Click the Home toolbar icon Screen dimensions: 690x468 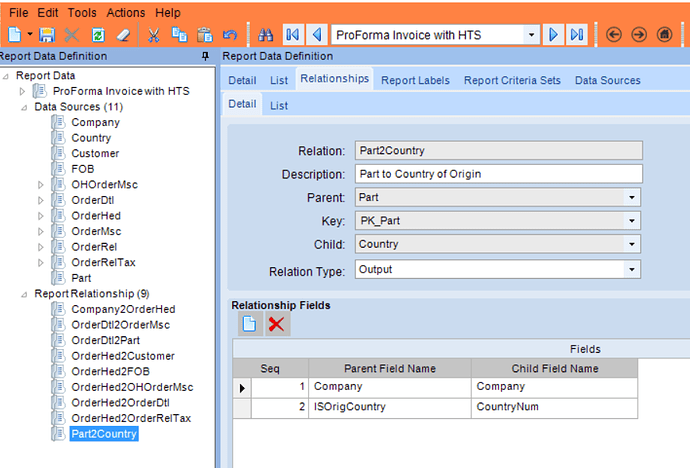[664, 34]
